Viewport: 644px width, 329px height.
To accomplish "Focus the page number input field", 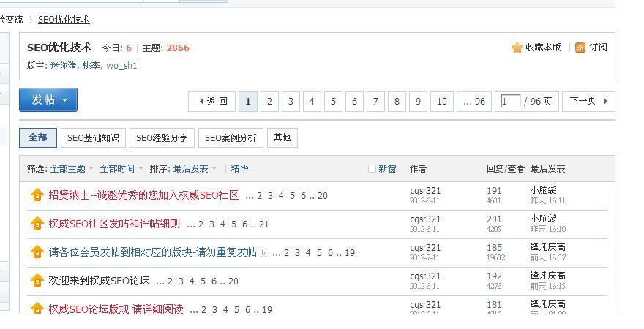I will (x=511, y=101).
